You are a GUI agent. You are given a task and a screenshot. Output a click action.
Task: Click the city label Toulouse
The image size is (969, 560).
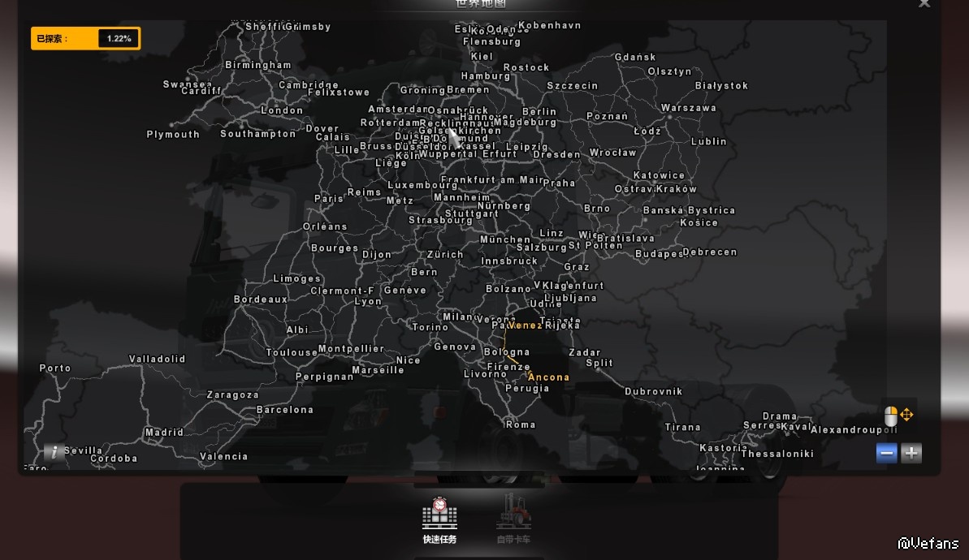click(292, 352)
